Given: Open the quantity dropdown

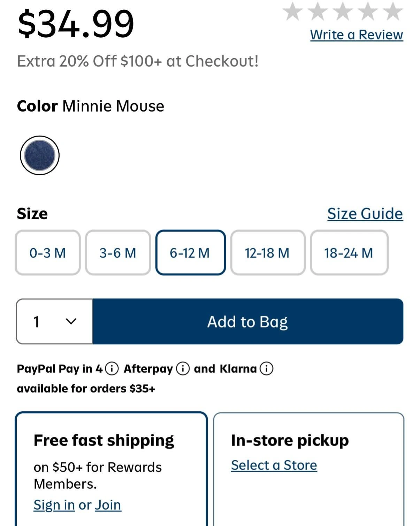Looking at the screenshot, I should click(54, 321).
